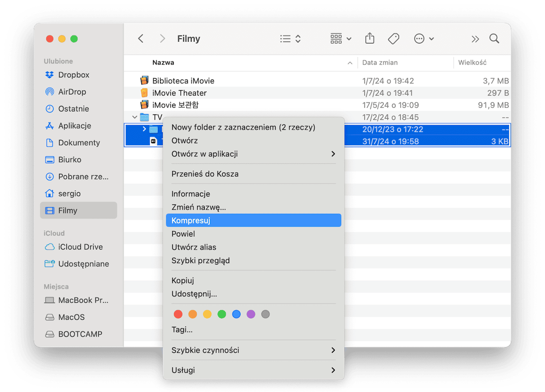Select the TV folder icon
The image size is (545, 392).
pyautogui.click(x=144, y=117)
